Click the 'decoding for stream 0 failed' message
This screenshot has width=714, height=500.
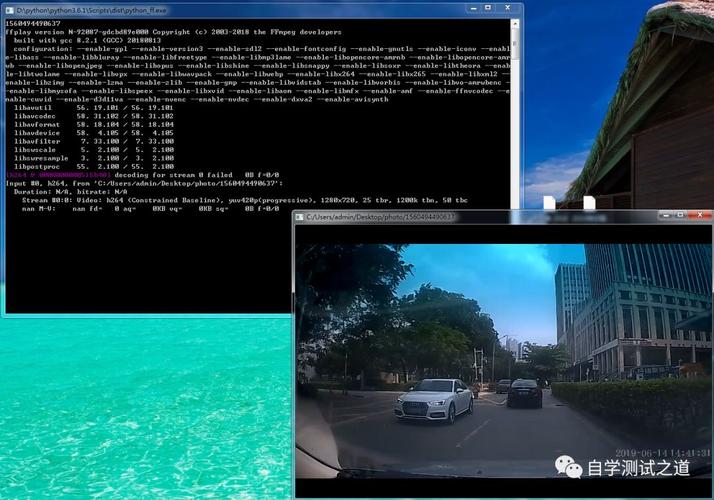[173, 175]
